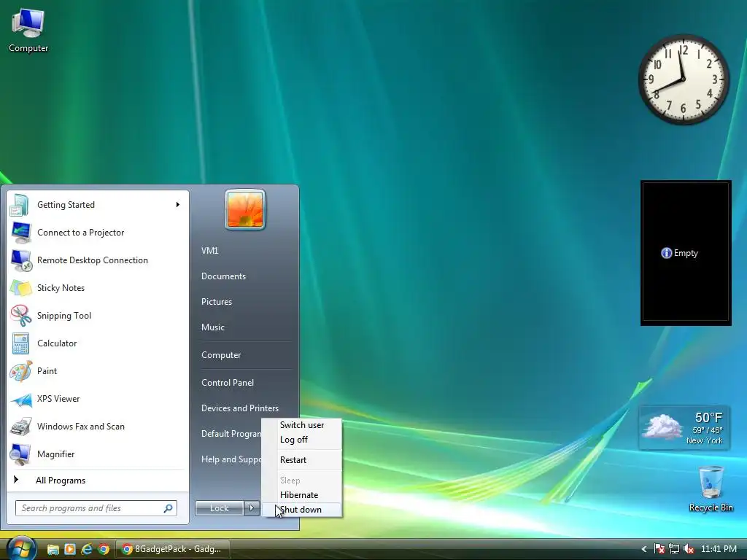This screenshot has height=560, width=747.
Task: Open Windows Fax and Scan icon
Action: (x=20, y=426)
